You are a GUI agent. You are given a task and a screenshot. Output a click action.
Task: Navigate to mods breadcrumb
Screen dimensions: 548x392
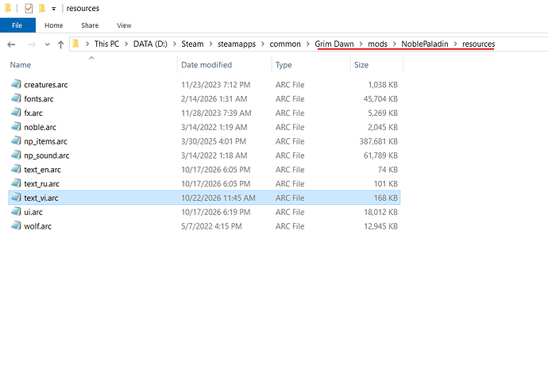(x=378, y=44)
